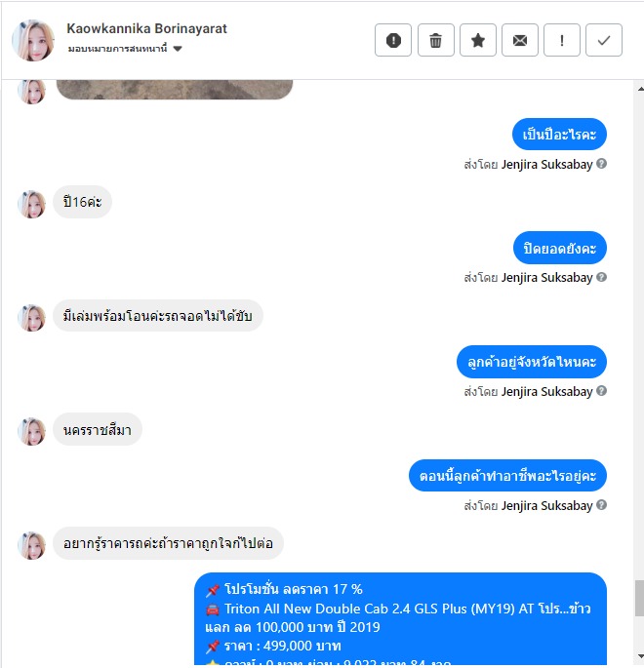Click the scroll down arrow of chat
This screenshot has height=668, width=644.
pyautogui.click(x=640, y=657)
